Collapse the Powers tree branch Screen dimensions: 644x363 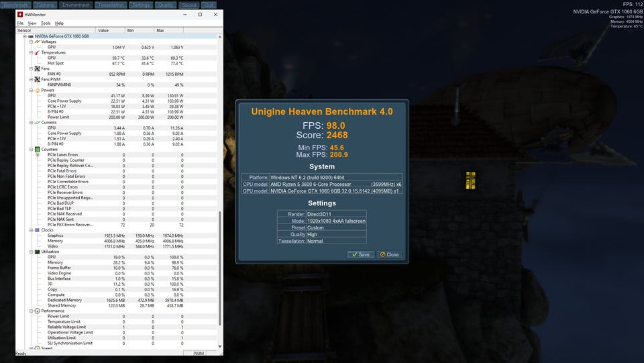32,90
